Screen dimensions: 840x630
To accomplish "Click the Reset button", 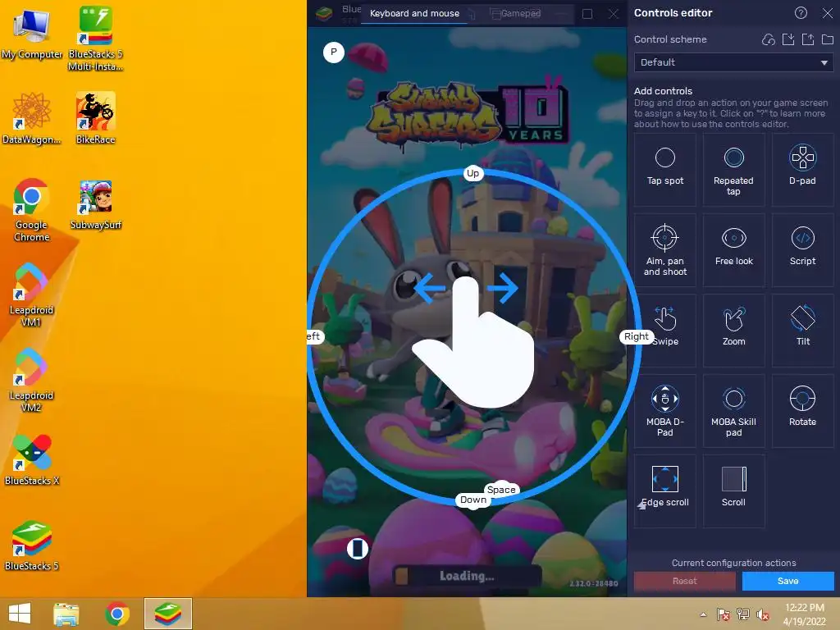I will (684, 581).
